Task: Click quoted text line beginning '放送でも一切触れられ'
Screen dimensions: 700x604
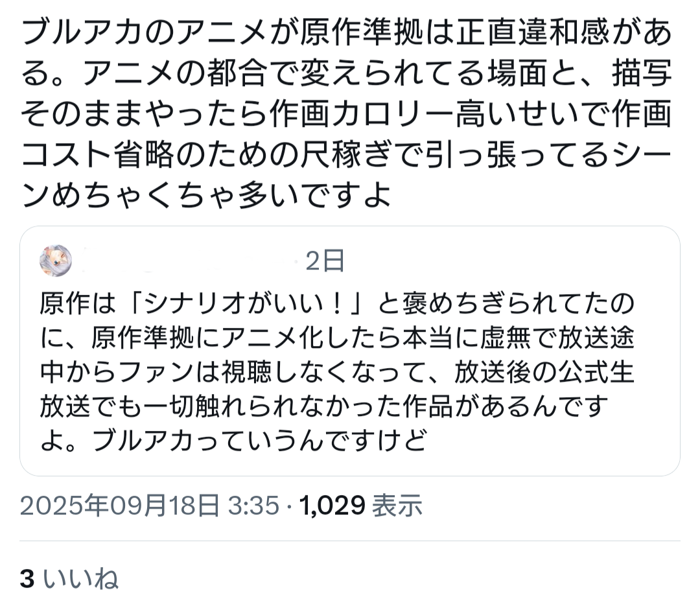Action: pyautogui.click(x=325, y=407)
